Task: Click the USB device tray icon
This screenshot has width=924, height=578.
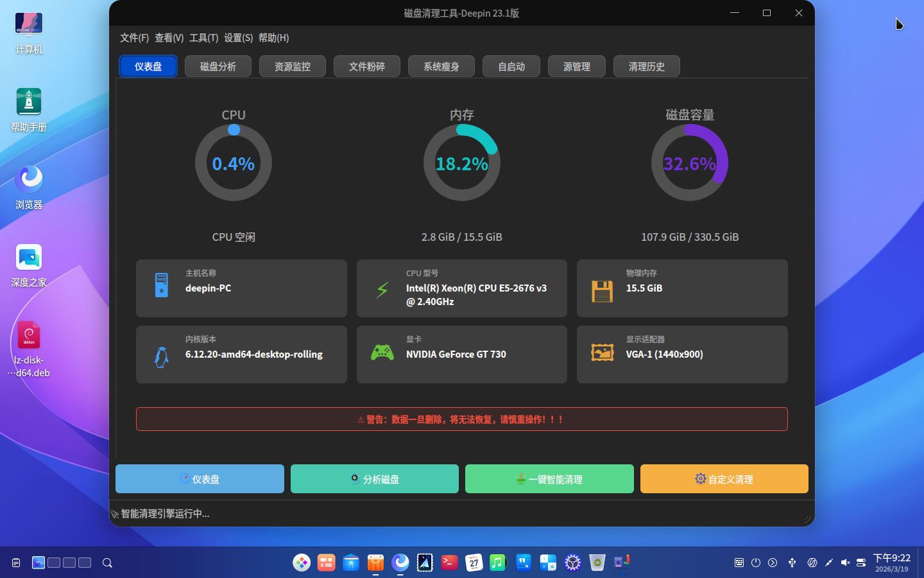Action: coord(792,563)
